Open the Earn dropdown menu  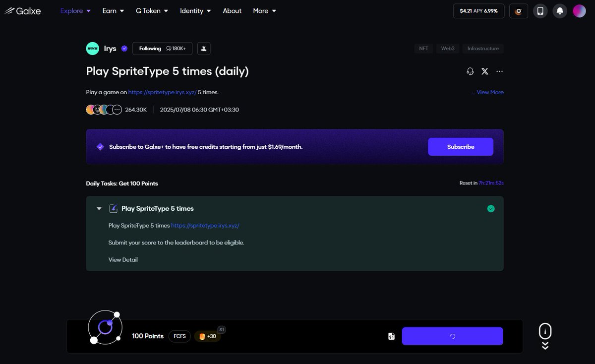(113, 10)
